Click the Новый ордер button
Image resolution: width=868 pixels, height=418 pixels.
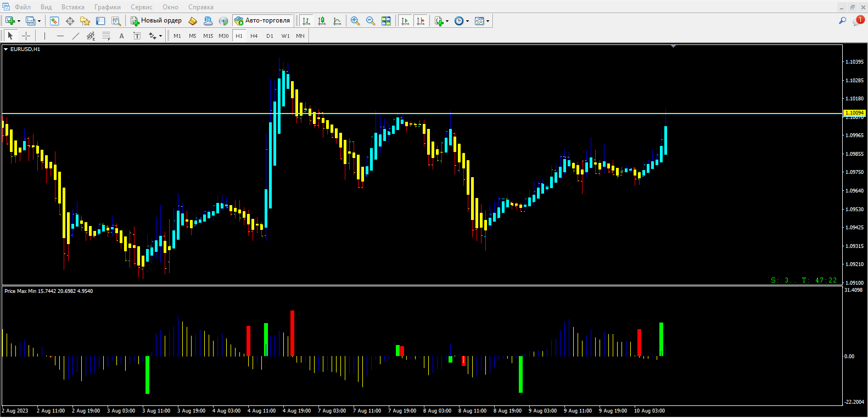click(x=156, y=21)
